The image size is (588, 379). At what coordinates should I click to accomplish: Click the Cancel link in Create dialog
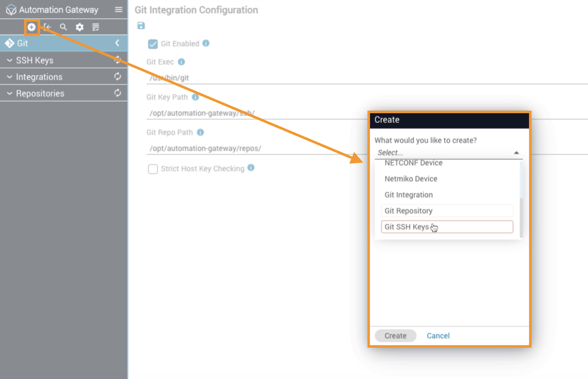click(x=438, y=336)
